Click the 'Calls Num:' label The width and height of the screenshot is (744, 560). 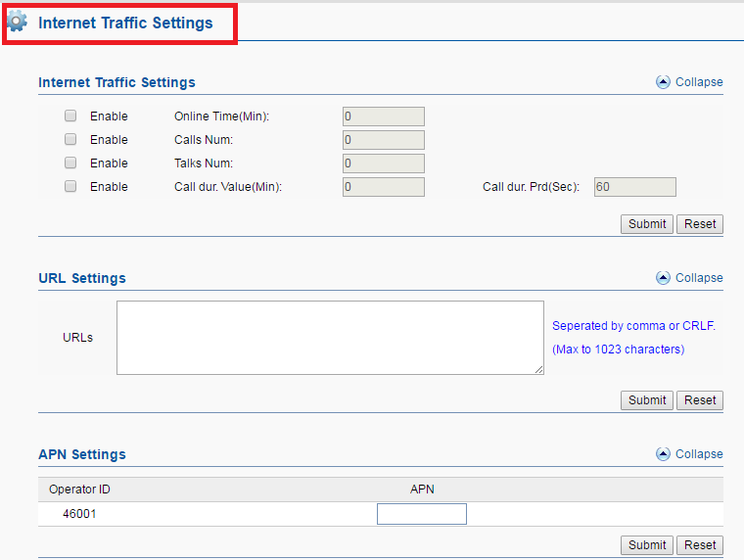204,140
